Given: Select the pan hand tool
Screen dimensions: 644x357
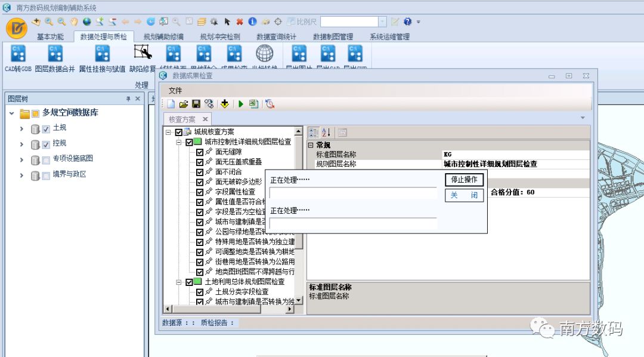Looking at the screenshot, I should [x=74, y=21].
